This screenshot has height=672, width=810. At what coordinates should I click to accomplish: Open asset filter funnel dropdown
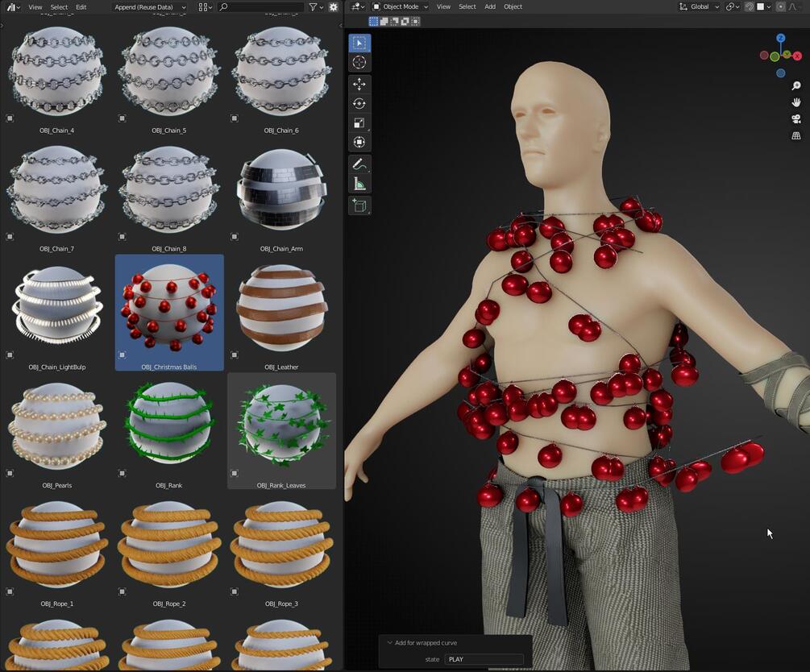click(x=316, y=6)
